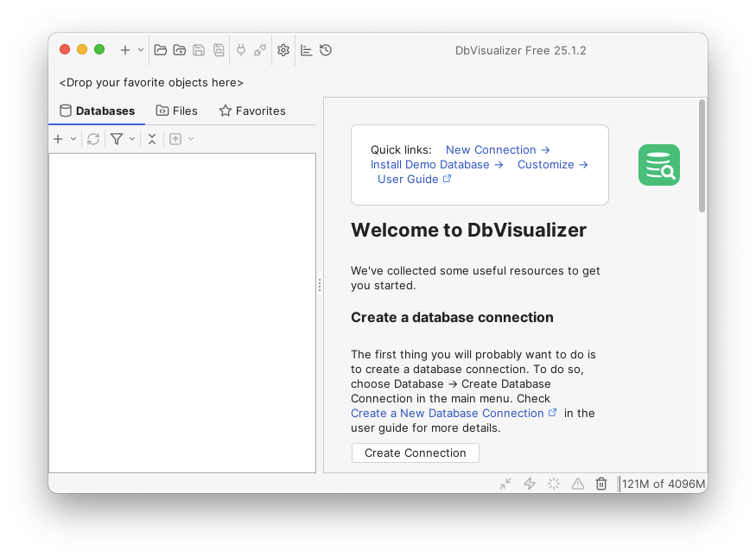Open the connections filter funnel
Screen dimensions: 756x557
118,138
